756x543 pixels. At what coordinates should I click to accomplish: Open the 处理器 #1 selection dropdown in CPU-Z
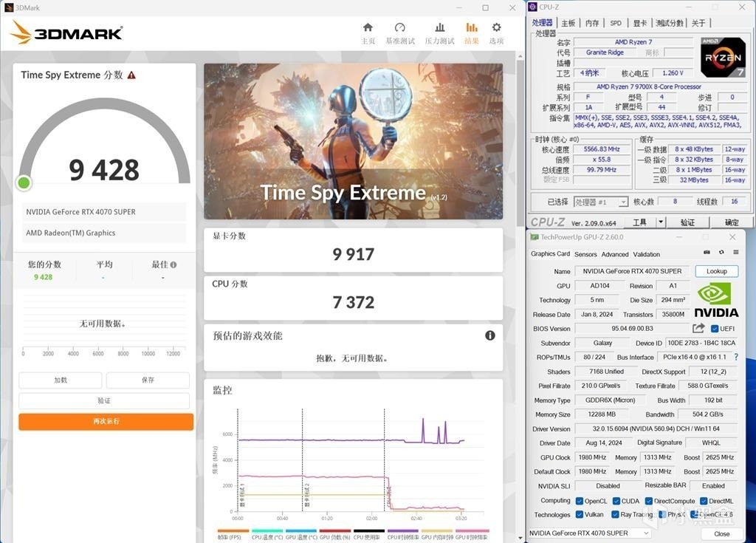tap(601, 202)
